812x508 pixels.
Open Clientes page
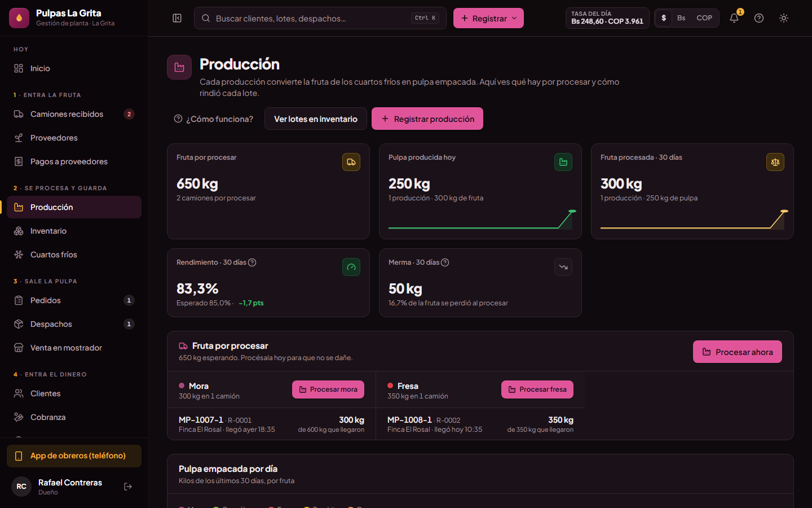click(74, 393)
